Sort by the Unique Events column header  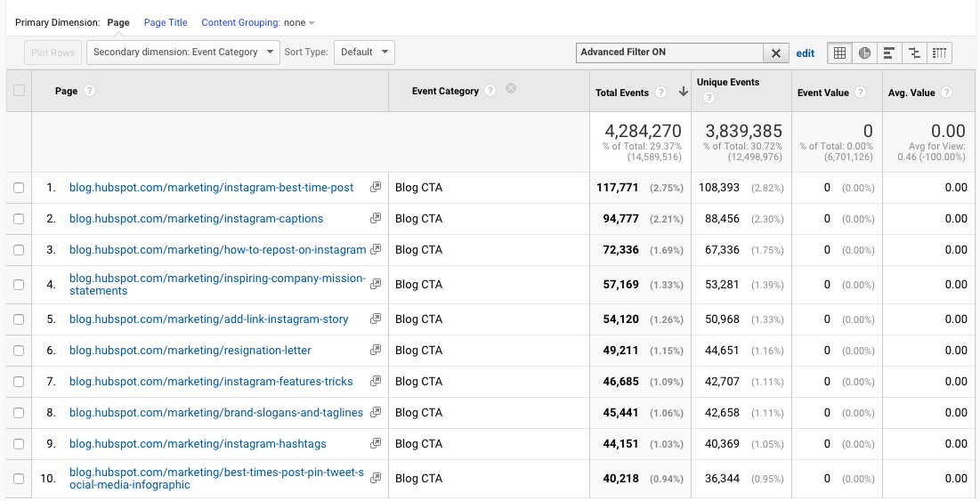point(728,83)
